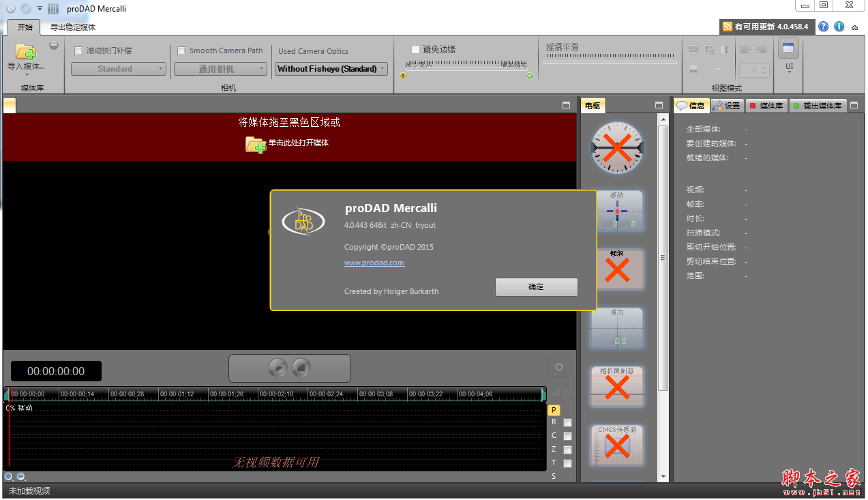Click the stop playback button
The width and height of the screenshot is (868, 500).
click(301, 368)
